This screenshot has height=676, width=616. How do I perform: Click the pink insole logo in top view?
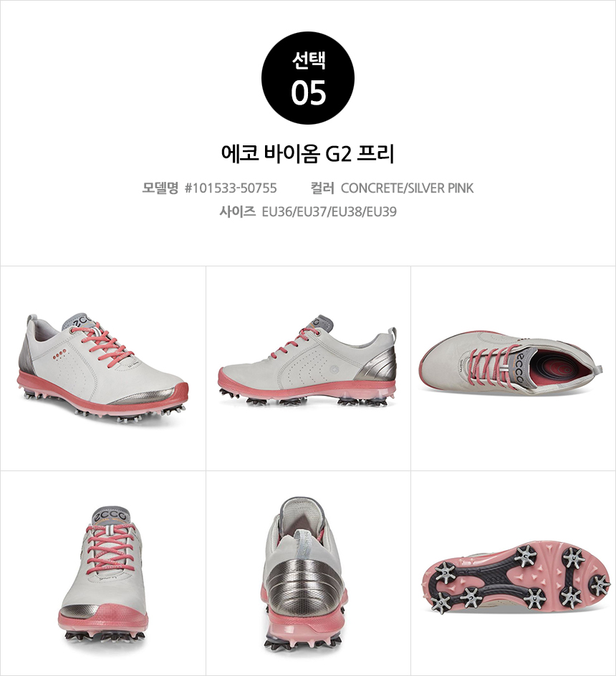[x=564, y=370]
